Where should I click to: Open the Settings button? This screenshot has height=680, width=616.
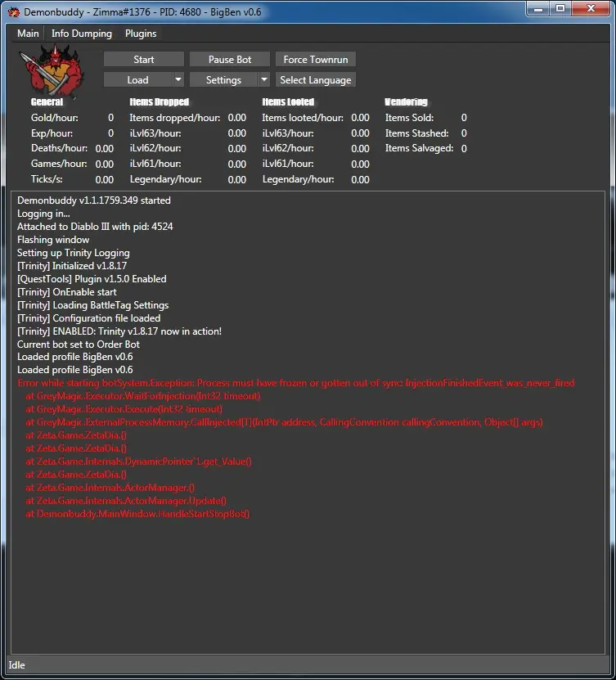223,80
